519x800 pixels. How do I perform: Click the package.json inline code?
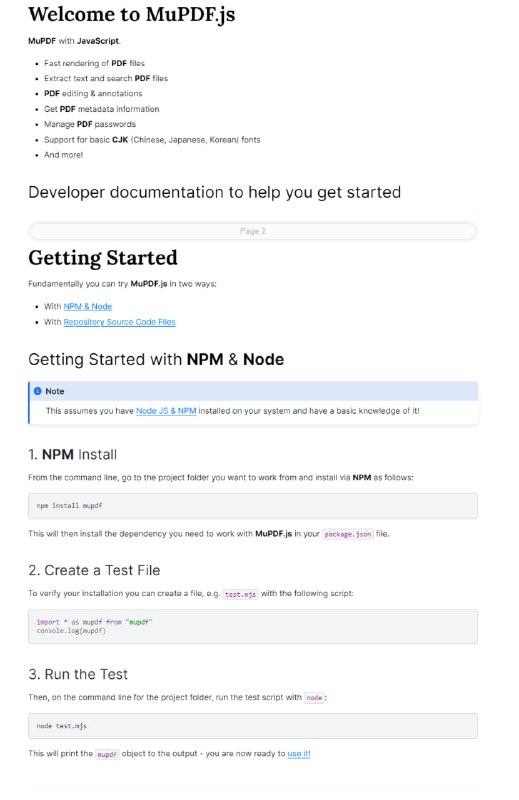(348, 534)
